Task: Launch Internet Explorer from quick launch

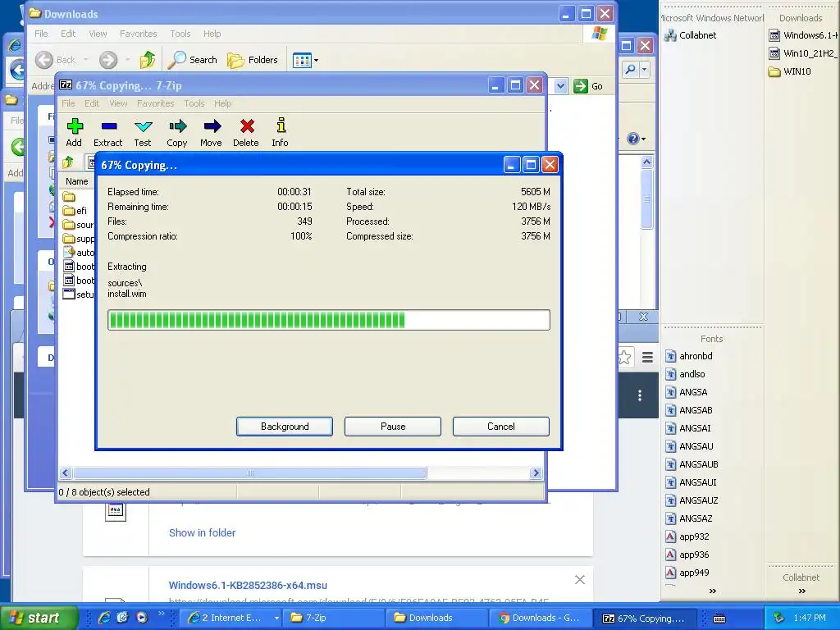Action: 104,618
